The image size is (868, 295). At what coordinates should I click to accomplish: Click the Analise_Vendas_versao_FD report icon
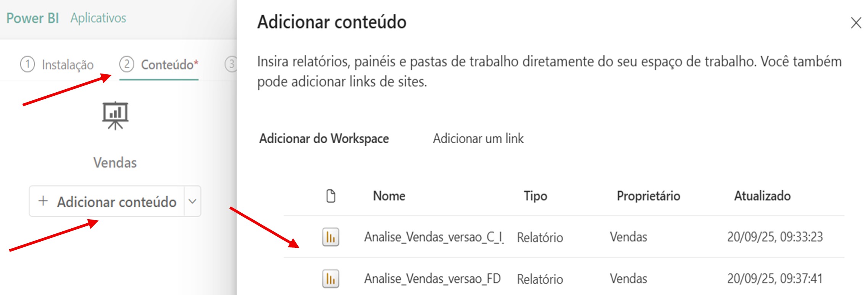(331, 279)
